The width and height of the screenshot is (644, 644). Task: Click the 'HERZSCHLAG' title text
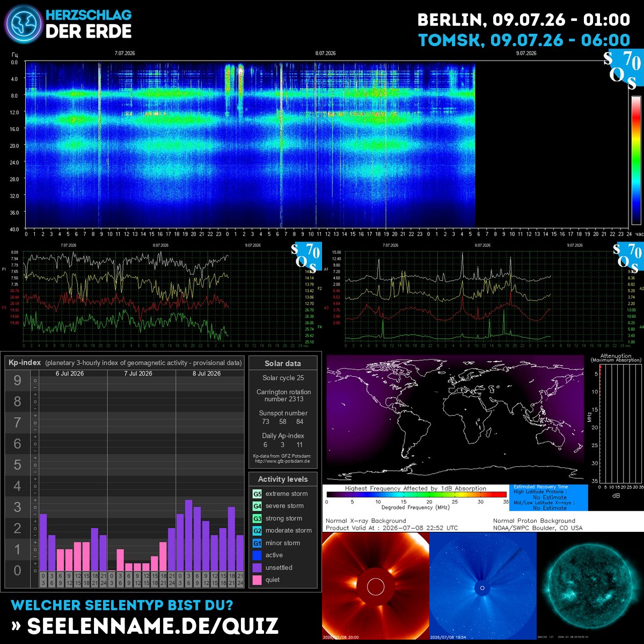pyautogui.click(x=89, y=15)
